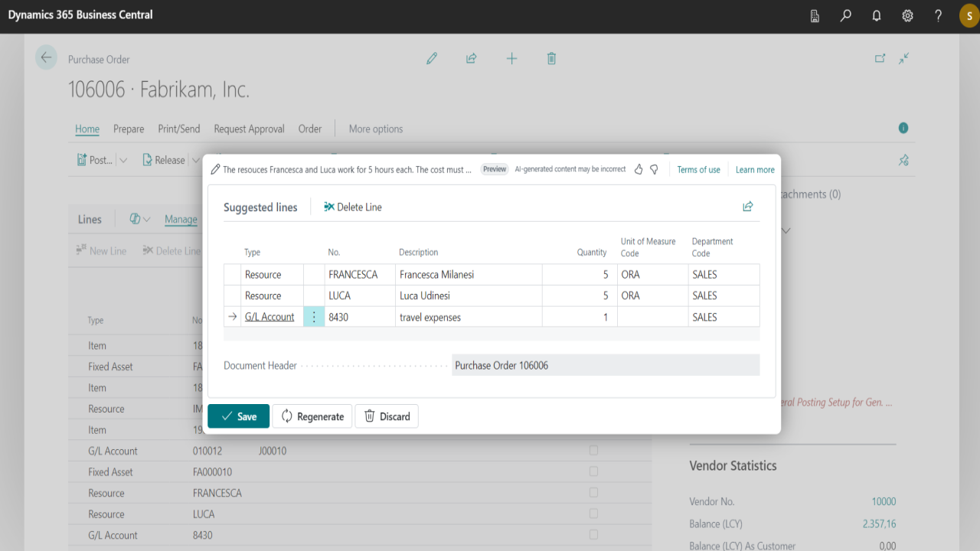This screenshot has width=980, height=551.
Task: Click FRANCESCA in suggested lines No. column
Action: point(353,274)
